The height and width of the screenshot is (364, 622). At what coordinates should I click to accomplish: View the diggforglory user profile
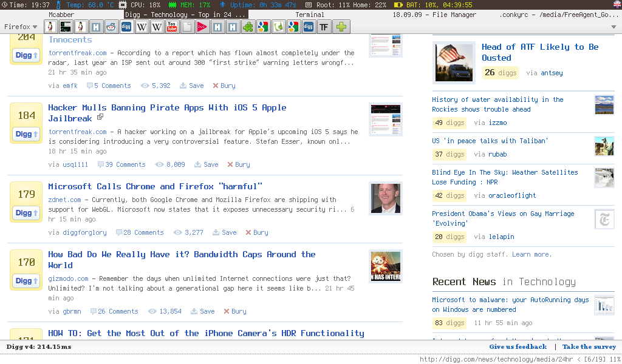click(84, 232)
